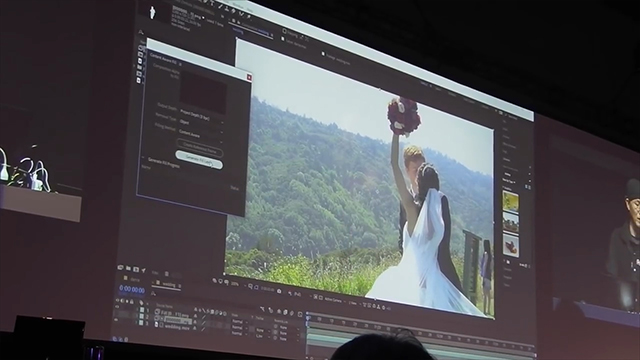
Task: Select the demo timeline tab
Action: click(135, 280)
